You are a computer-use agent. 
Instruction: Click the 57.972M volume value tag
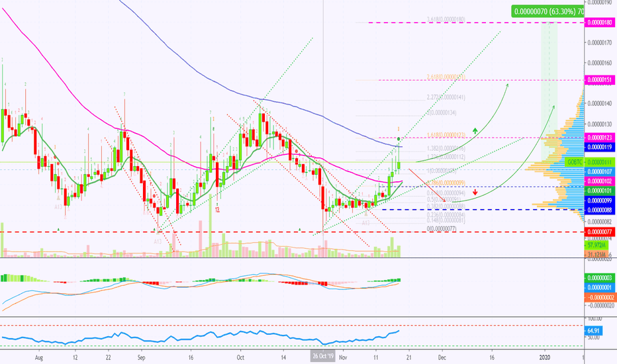pos(596,245)
